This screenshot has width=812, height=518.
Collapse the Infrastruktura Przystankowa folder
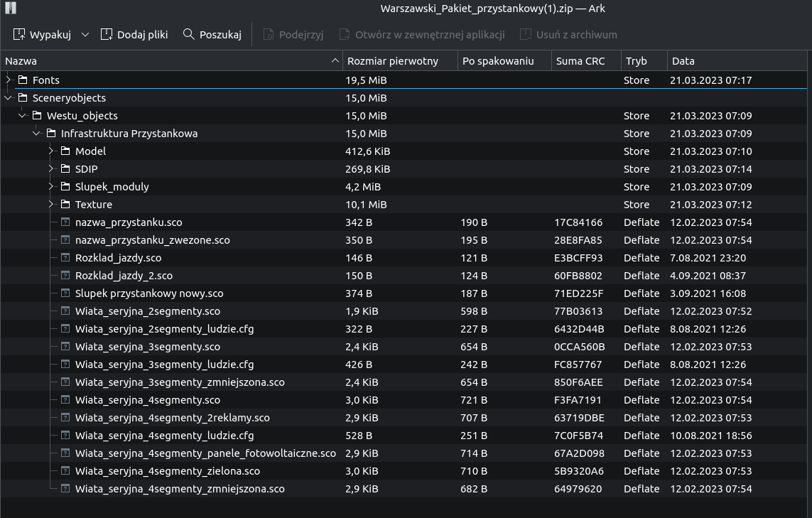(36, 133)
